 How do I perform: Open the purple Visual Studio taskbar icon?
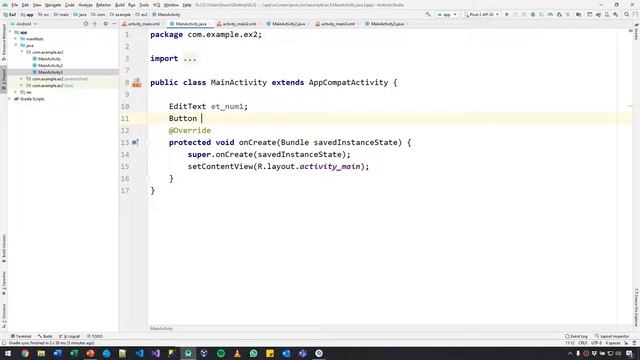pyautogui.click(x=156, y=353)
